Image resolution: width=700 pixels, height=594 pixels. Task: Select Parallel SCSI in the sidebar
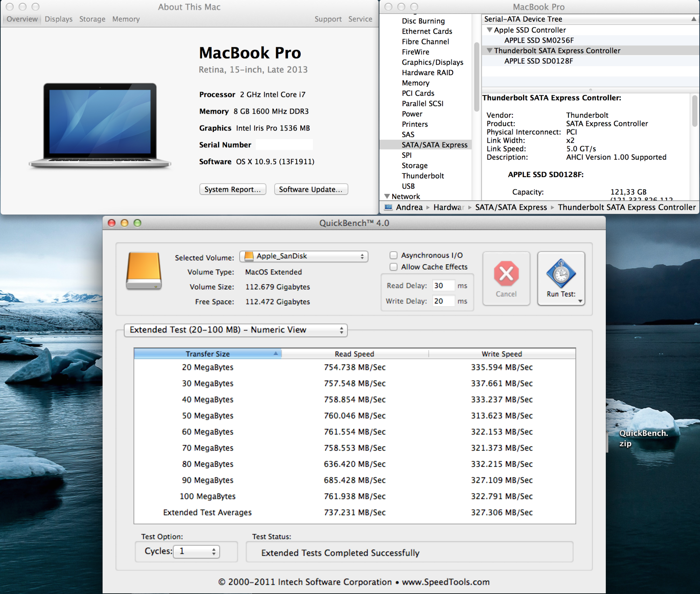422,104
